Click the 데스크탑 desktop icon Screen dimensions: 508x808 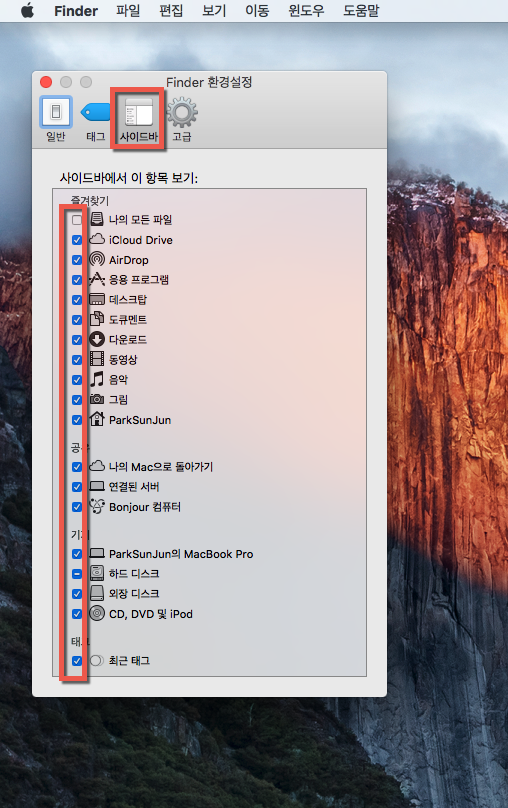coord(97,299)
